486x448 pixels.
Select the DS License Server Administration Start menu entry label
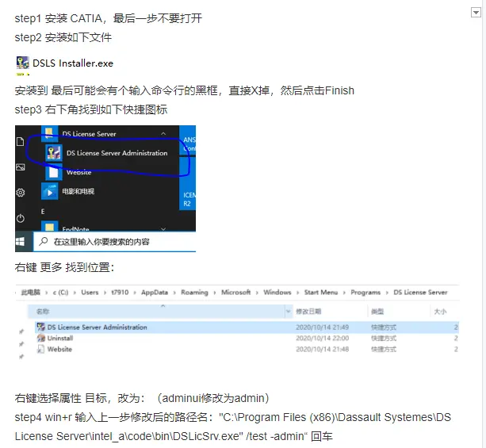coord(117,153)
